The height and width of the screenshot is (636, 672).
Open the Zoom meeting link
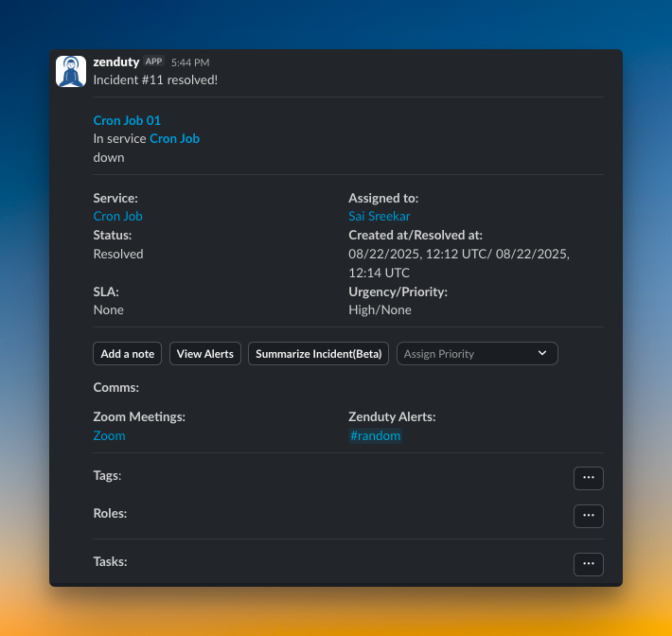coord(109,435)
